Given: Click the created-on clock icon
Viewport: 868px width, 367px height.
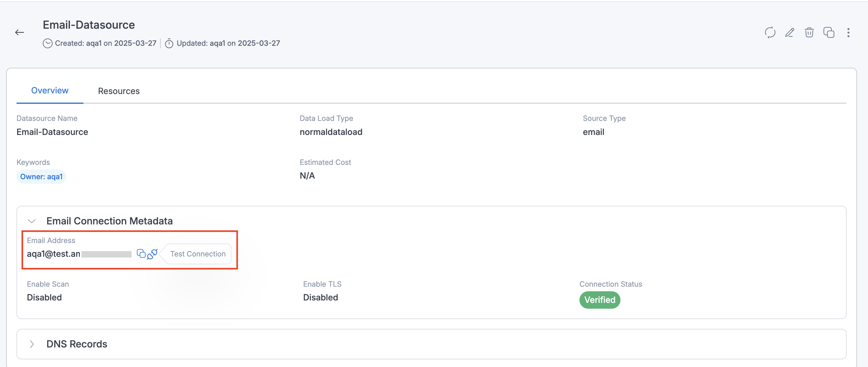Looking at the screenshot, I should [47, 43].
